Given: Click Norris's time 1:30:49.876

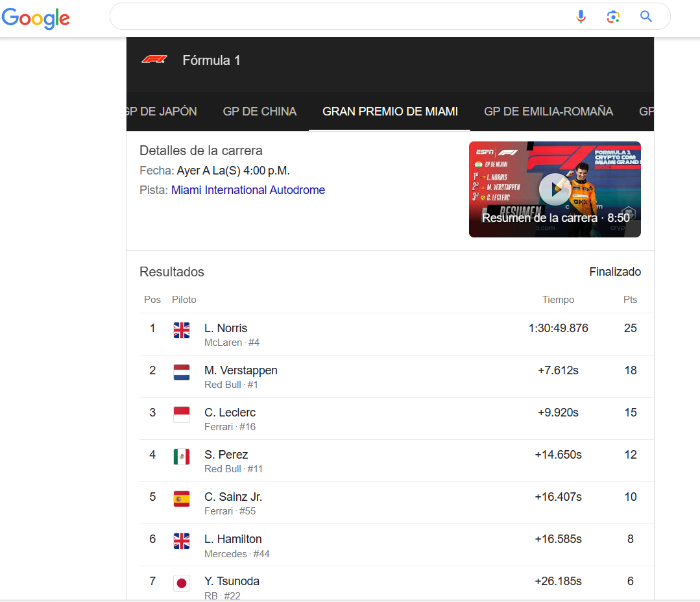Looking at the screenshot, I should (559, 328).
